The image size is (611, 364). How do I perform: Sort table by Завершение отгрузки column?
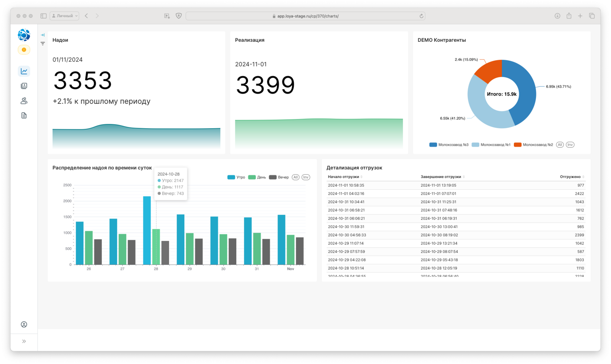pyautogui.click(x=443, y=177)
